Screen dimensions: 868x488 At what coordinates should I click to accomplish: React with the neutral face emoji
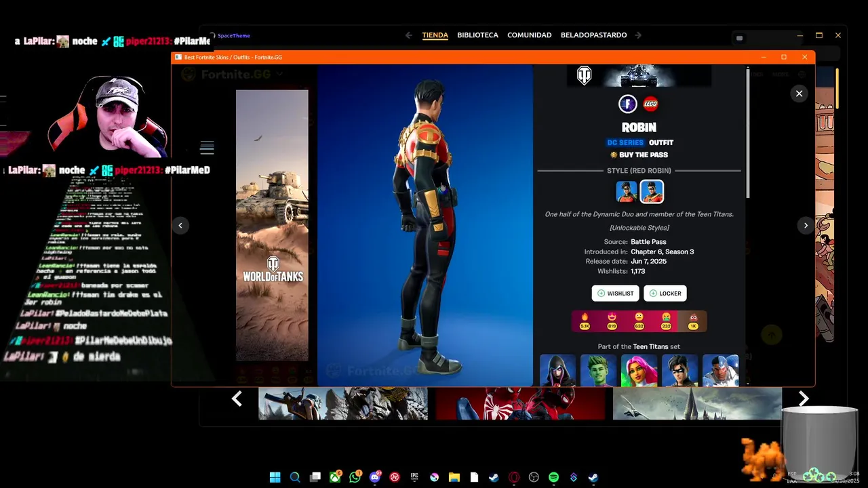pyautogui.click(x=639, y=321)
